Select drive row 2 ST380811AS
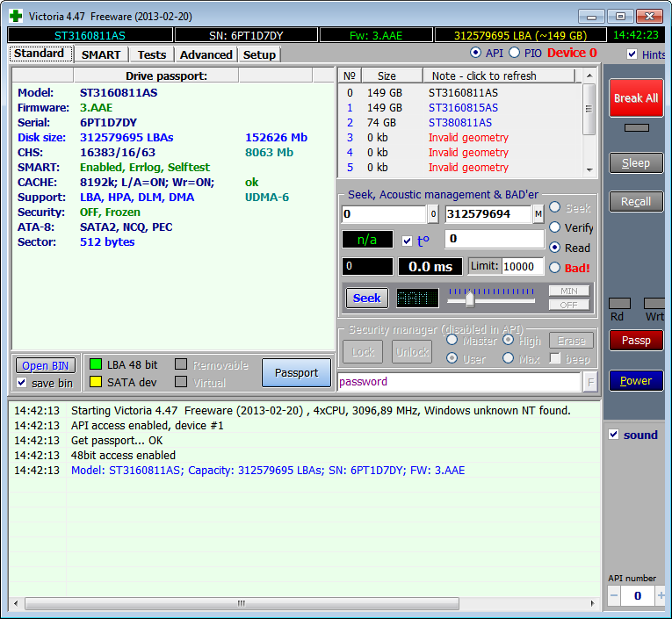The width and height of the screenshot is (672, 619). coord(460,123)
